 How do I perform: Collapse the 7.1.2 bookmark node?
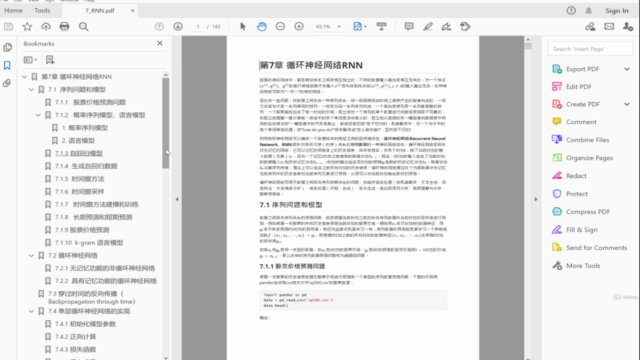pyautogui.click(x=38, y=115)
